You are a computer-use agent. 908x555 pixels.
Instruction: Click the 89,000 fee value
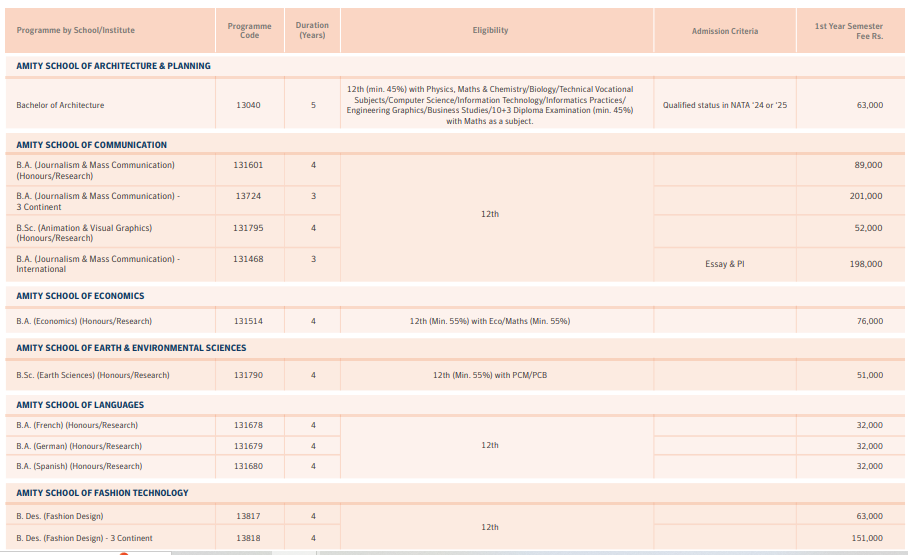pyautogui.click(x=869, y=165)
